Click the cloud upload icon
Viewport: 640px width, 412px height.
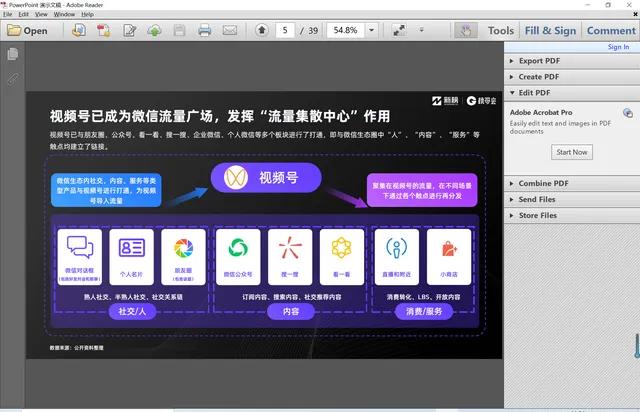(154, 31)
